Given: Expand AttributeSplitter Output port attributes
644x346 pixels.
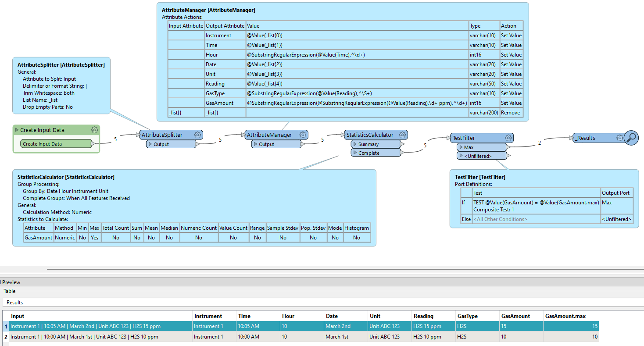Looking at the screenshot, I should tap(150, 144).
